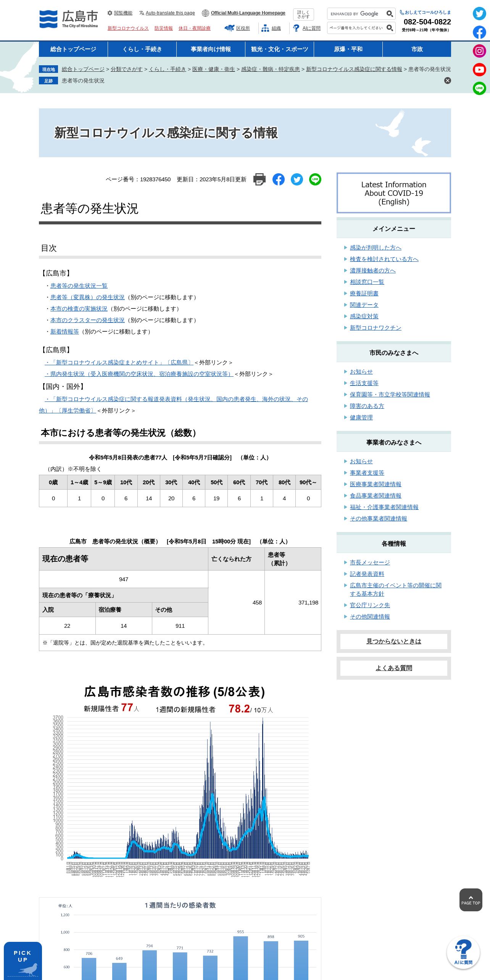
Task: Open 相談窓口一覧 sidebar link
Action: [x=367, y=282]
